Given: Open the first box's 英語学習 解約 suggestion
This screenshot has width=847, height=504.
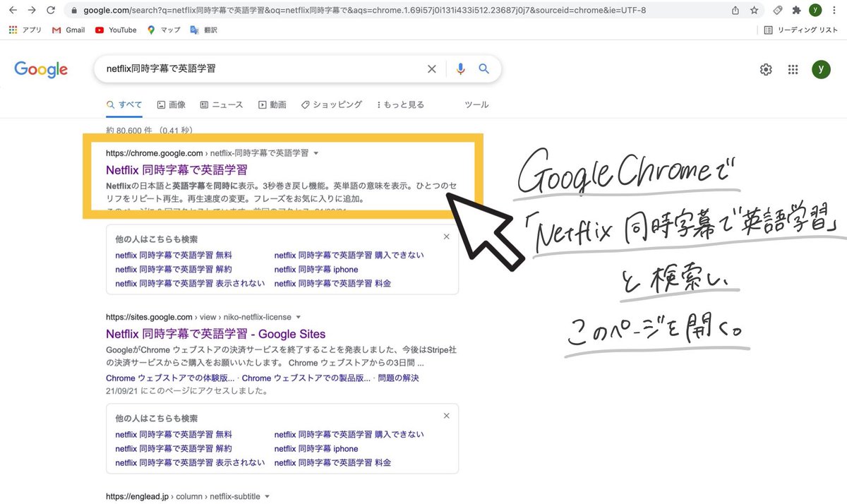Looking at the screenshot, I should (x=174, y=269).
